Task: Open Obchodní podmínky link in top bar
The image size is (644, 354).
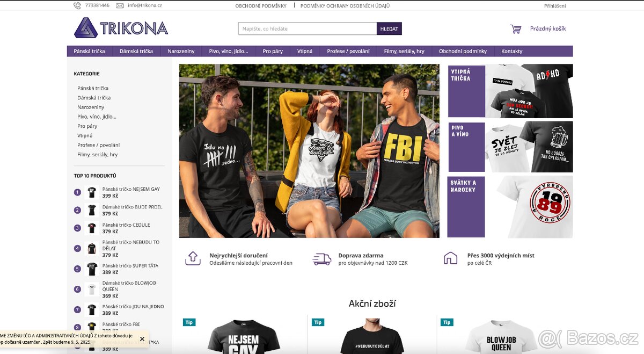Action: tap(261, 6)
